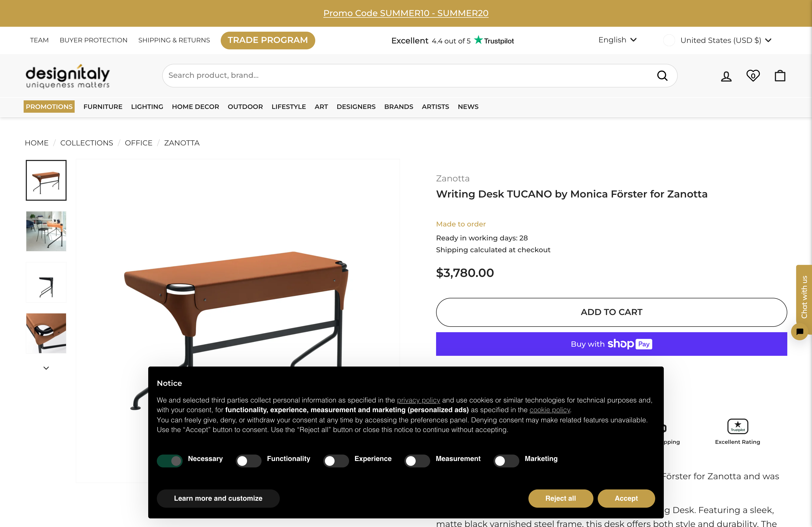
Task: Focus the product search field
Action: pos(409,75)
